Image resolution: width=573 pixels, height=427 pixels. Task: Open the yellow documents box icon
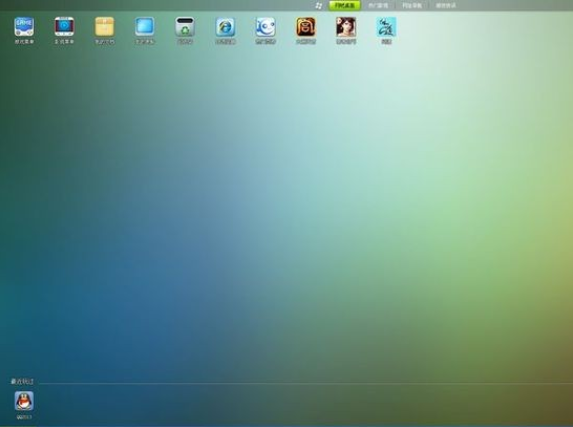pos(105,27)
